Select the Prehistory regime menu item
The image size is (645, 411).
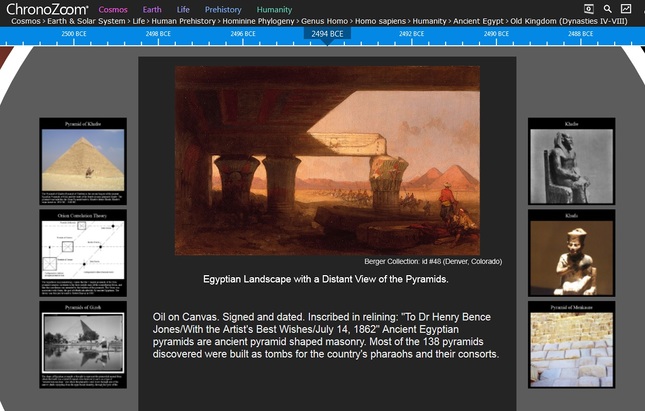click(223, 9)
